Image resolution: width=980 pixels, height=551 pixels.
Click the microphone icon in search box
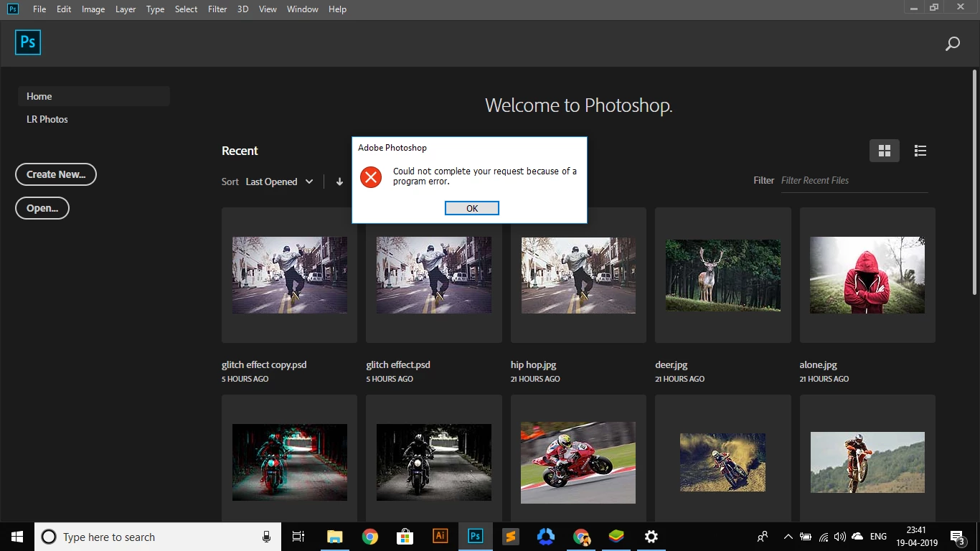coord(266,537)
